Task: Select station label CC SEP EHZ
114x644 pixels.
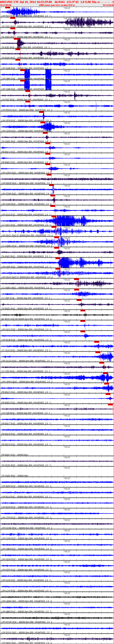Action: (8, 298)
